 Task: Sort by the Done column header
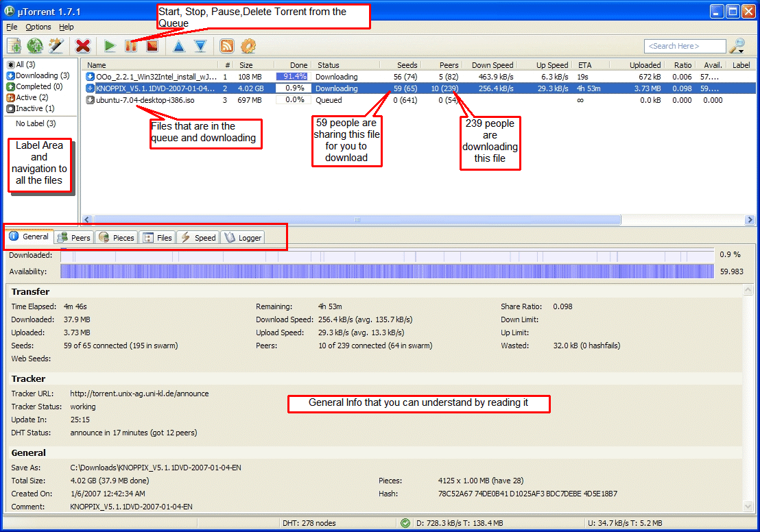[292, 65]
